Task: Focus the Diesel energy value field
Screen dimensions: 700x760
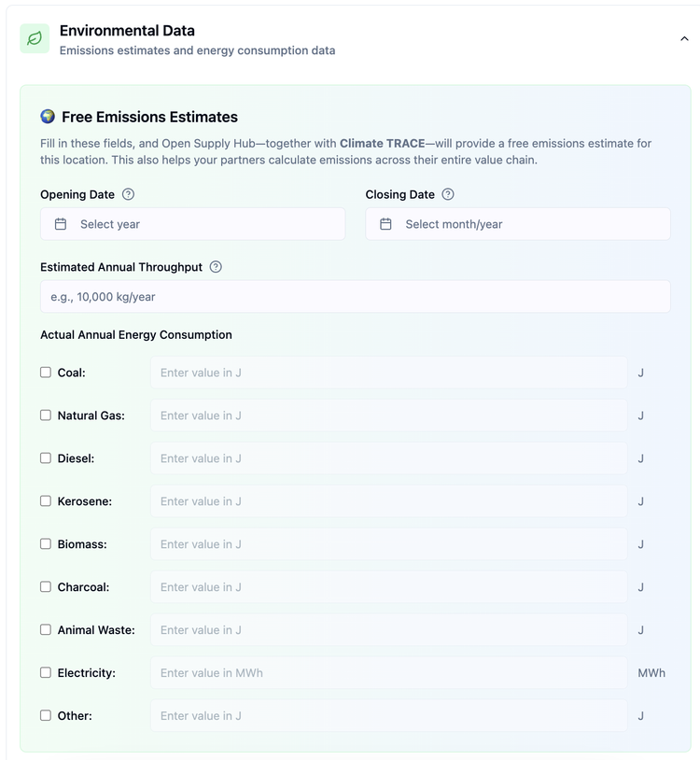Action: (388, 458)
